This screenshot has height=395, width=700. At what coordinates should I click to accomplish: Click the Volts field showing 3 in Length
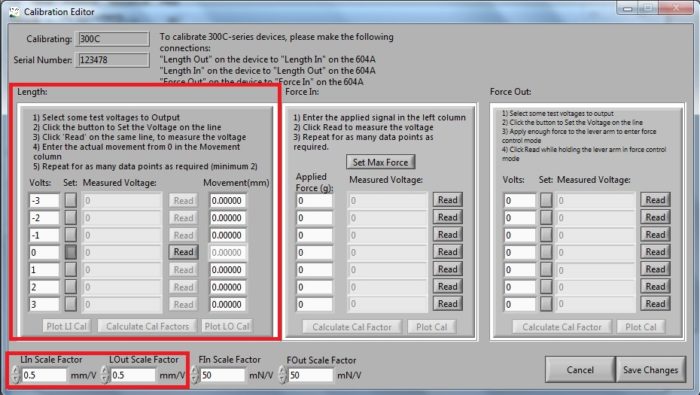[44, 304]
